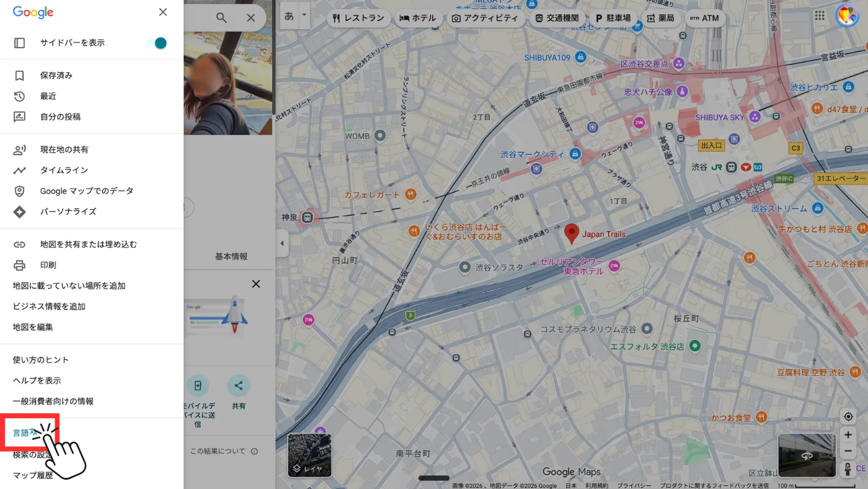Click the かつお食堂 restaurant pin

760,417
